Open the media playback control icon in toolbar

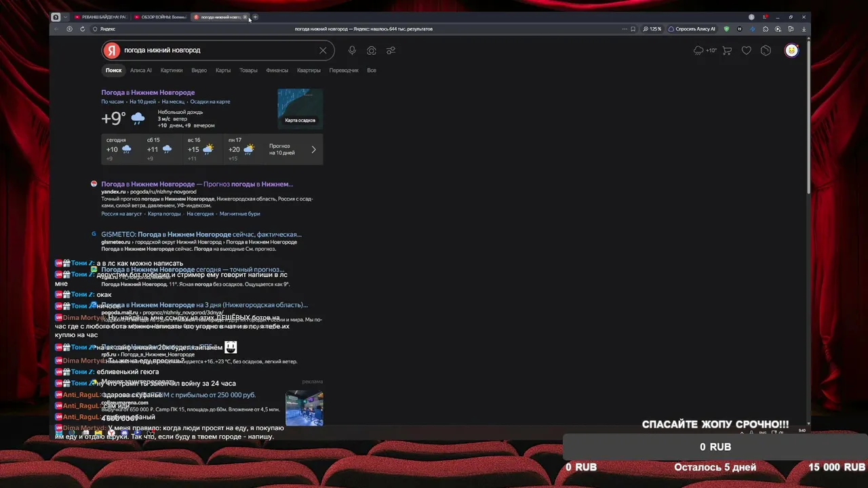778,29
